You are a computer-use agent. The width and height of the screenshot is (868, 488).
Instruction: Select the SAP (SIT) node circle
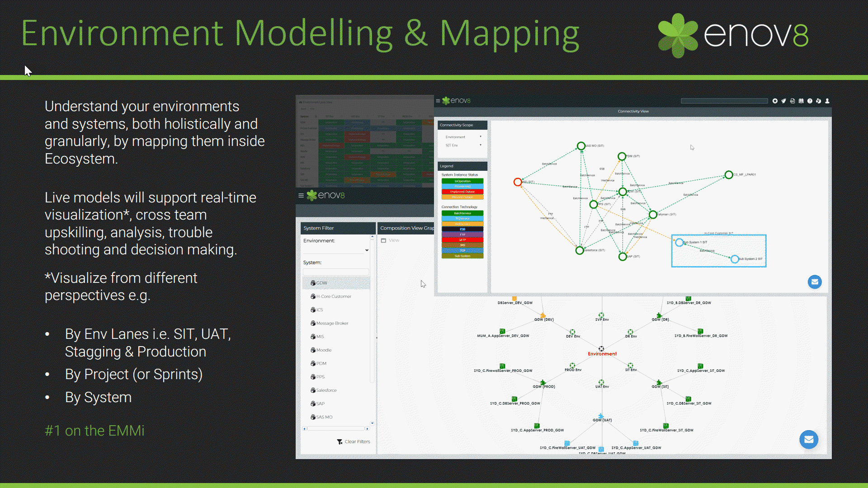623,257
